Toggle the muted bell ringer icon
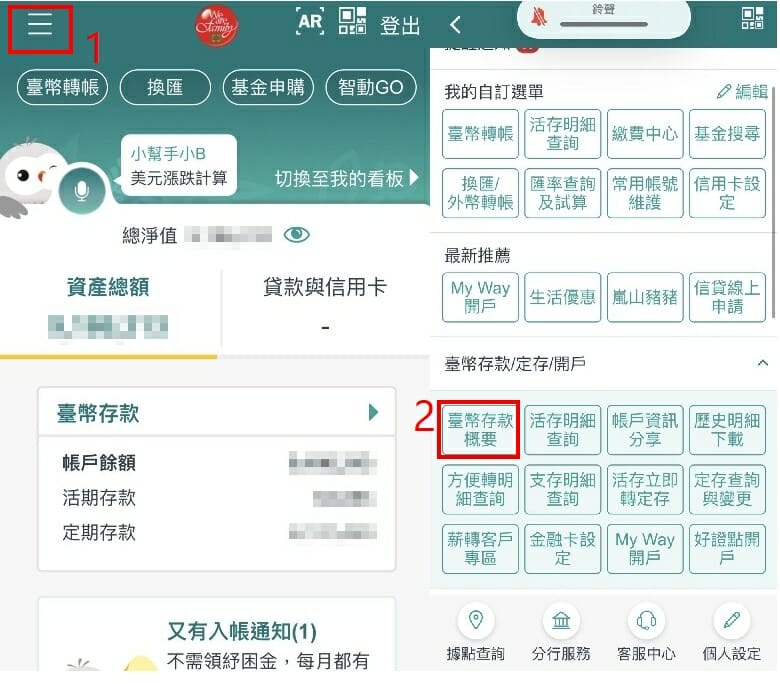This screenshot has height=684, width=780. [x=539, y=19]
